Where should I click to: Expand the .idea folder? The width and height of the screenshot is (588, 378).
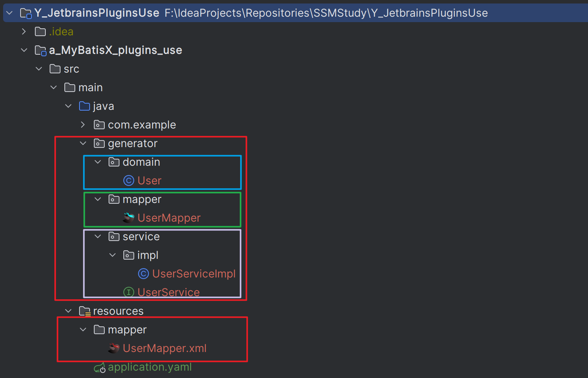[24, 31]
